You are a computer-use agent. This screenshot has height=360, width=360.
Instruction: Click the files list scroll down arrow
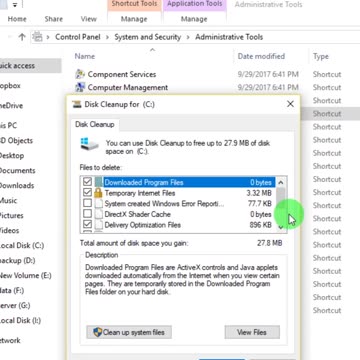pos(281,227)
